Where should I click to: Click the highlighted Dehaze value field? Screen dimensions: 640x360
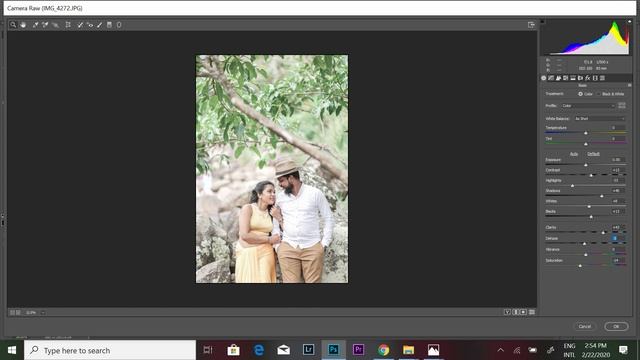[x=616, y=238]
